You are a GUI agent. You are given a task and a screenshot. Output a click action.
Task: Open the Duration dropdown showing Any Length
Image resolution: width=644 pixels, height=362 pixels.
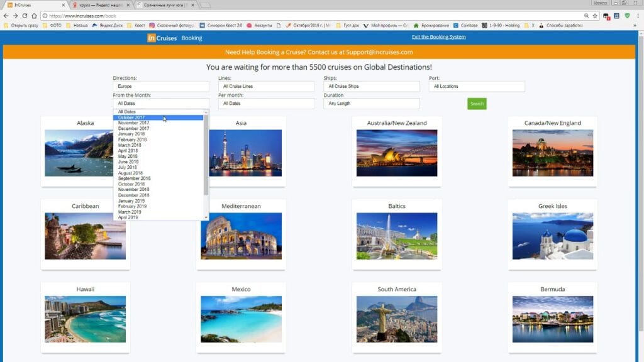pos(372,103)
